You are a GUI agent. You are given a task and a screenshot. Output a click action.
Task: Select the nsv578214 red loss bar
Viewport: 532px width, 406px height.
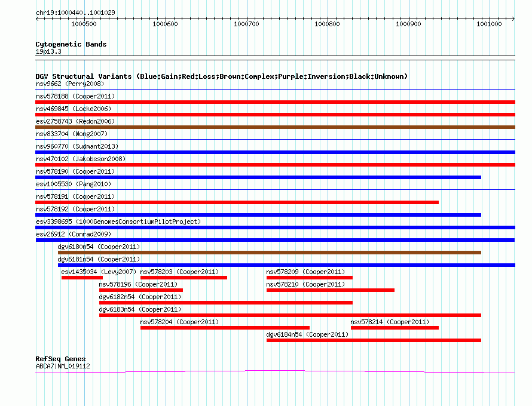(x=395, y=328)
